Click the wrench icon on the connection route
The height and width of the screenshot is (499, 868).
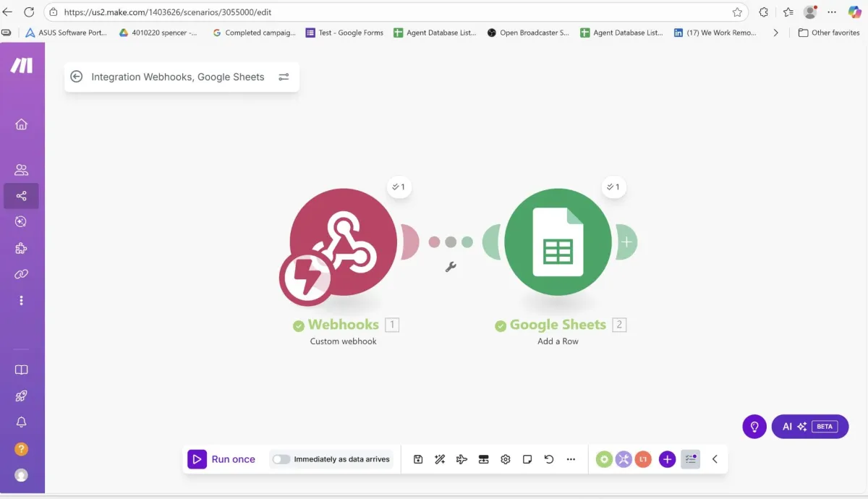coord(451,267)
